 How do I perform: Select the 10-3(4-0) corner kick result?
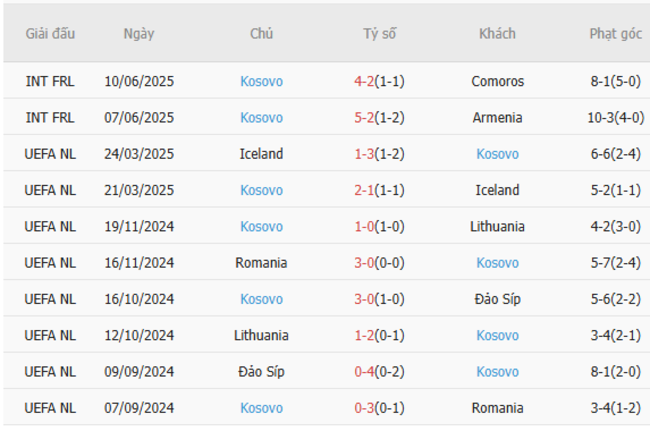coord(615,117)
